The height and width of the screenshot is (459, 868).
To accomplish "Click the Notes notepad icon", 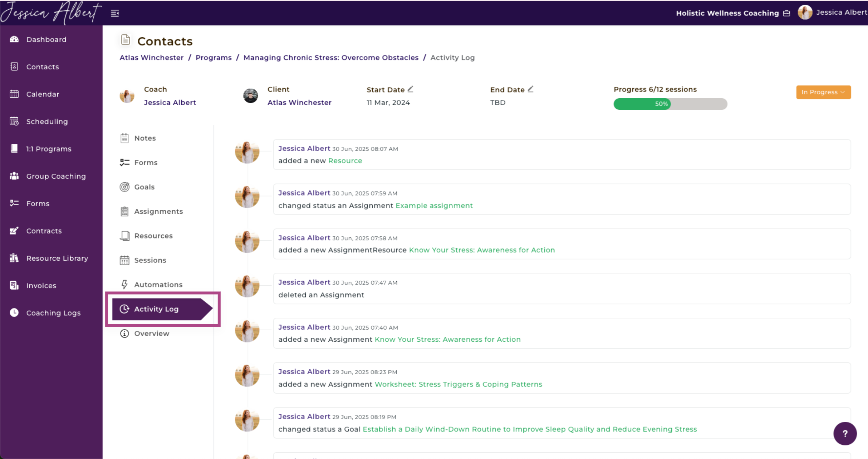I will click(124, 138).
